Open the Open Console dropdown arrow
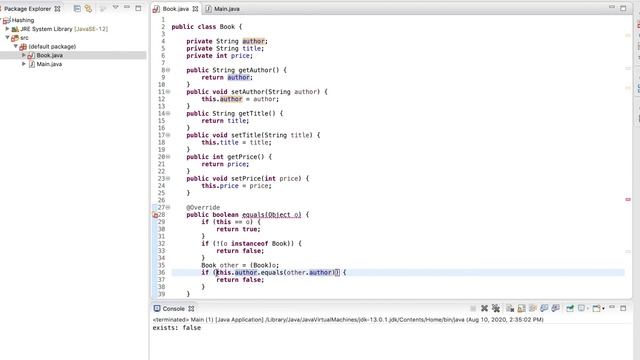This screenshot has height=360, width=640. point(603,309)
